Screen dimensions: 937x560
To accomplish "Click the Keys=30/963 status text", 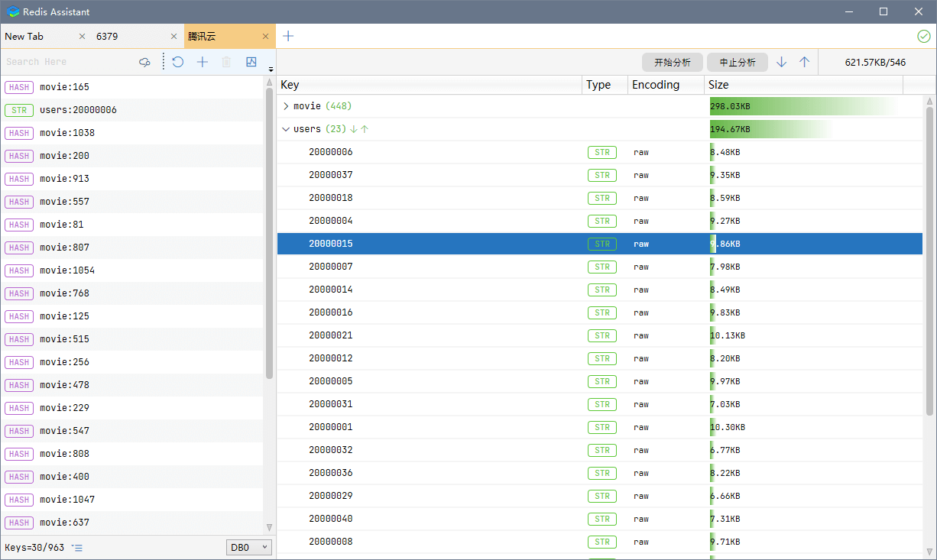I will (x=35, y=548).
